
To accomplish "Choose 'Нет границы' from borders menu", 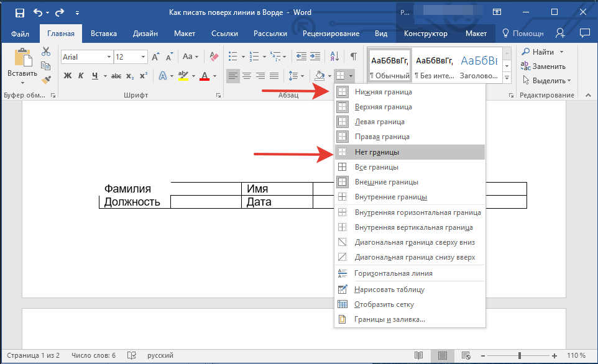I will pos(377,152).
